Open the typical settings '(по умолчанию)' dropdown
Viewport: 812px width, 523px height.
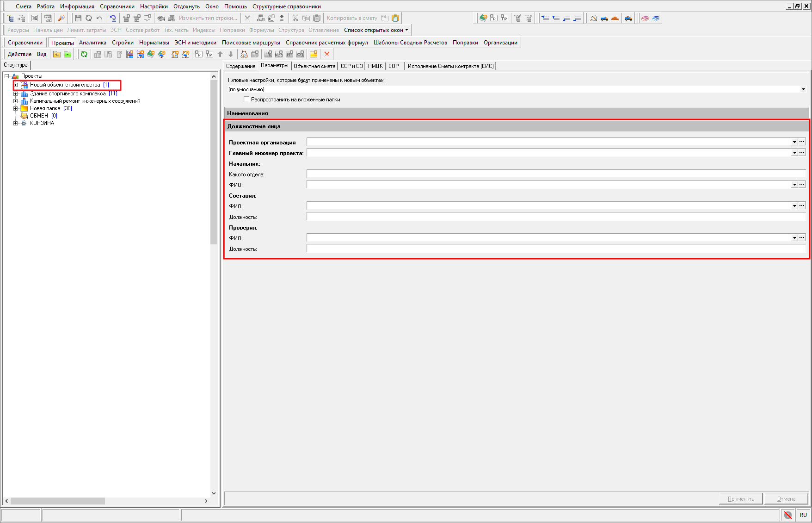pos(803,89)
